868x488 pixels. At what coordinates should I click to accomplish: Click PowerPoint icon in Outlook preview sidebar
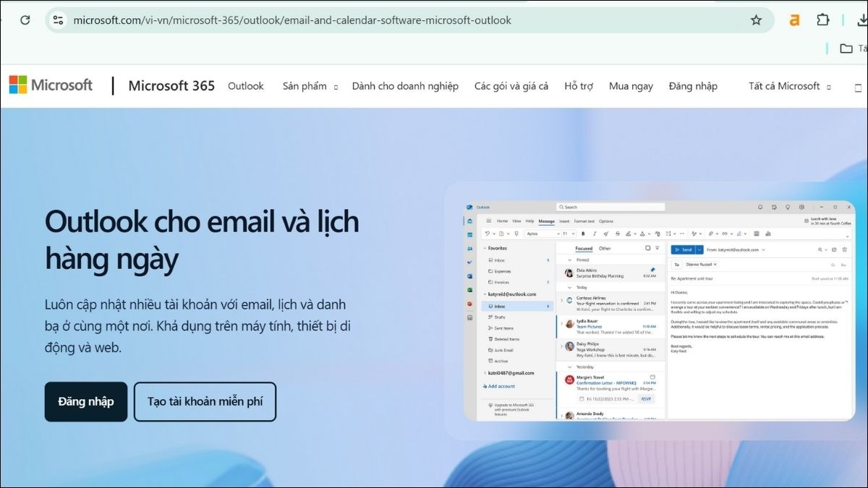[x=469, y=304]
